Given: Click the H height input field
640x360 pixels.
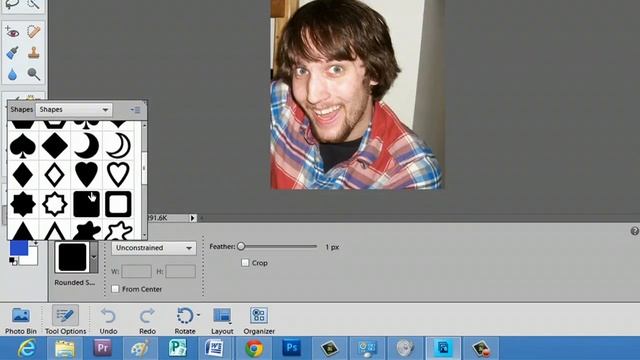Looking at the screenshot, I should click(x=180, y=271).
